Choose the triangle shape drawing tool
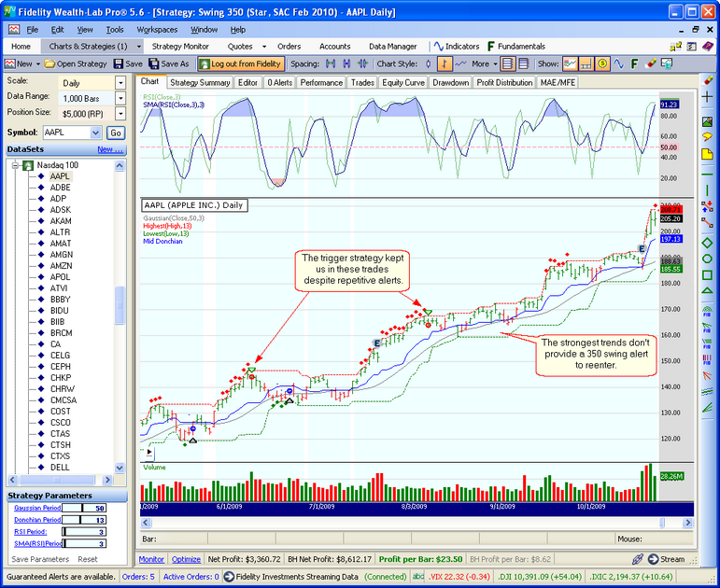The width and height of the screenshot is (720, 588). (707, 278)
